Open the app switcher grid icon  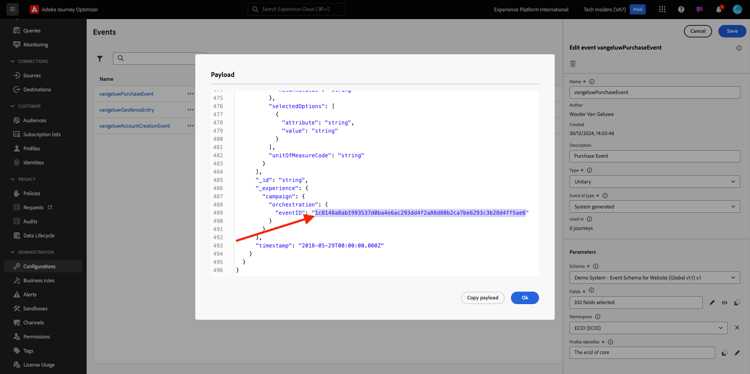[662, 9]
